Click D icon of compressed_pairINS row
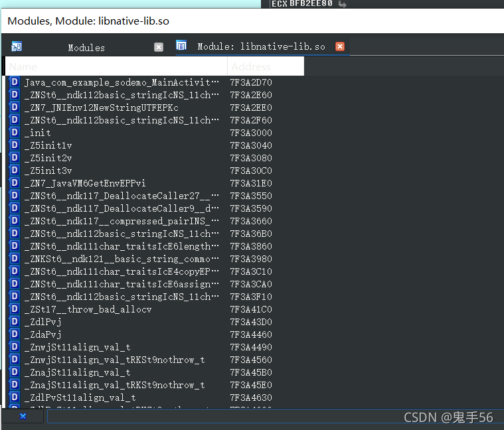 pyautogui.click(x=15, y=220)
